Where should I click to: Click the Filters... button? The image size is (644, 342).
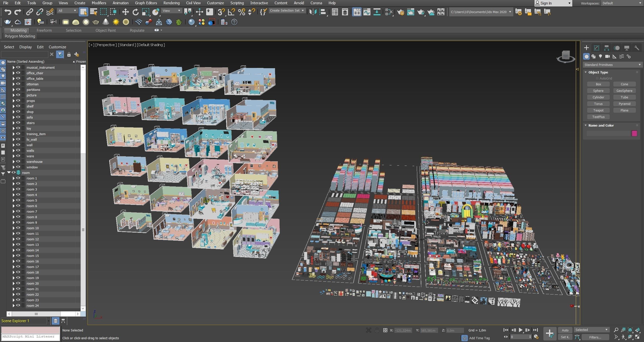tap(595, 337)
